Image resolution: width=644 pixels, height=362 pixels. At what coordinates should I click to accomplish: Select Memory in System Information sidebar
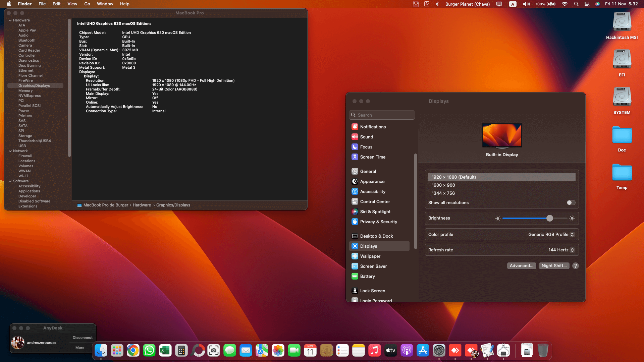click(25, 91)
